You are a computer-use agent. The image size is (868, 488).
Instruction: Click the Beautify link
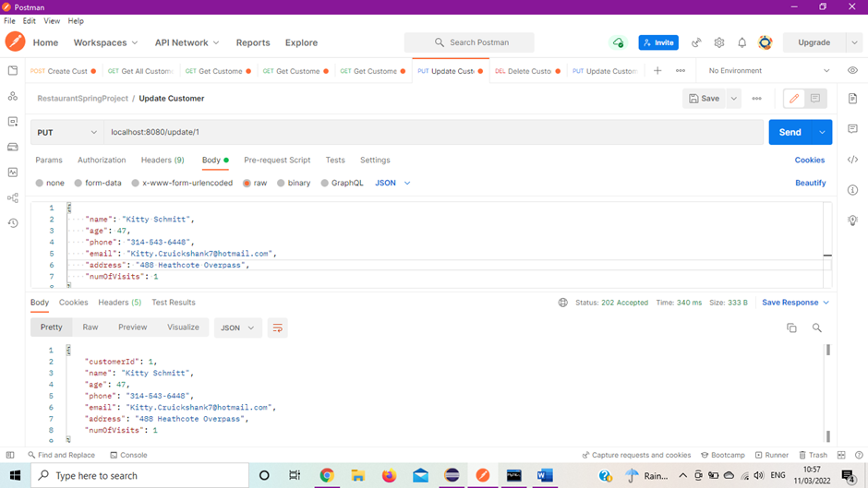point(811,184)
